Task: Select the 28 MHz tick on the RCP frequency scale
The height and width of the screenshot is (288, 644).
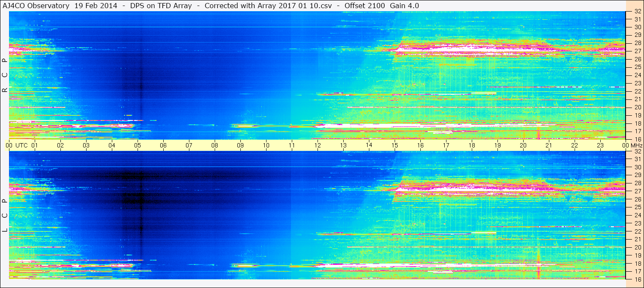Action: [x=638, y=43]
